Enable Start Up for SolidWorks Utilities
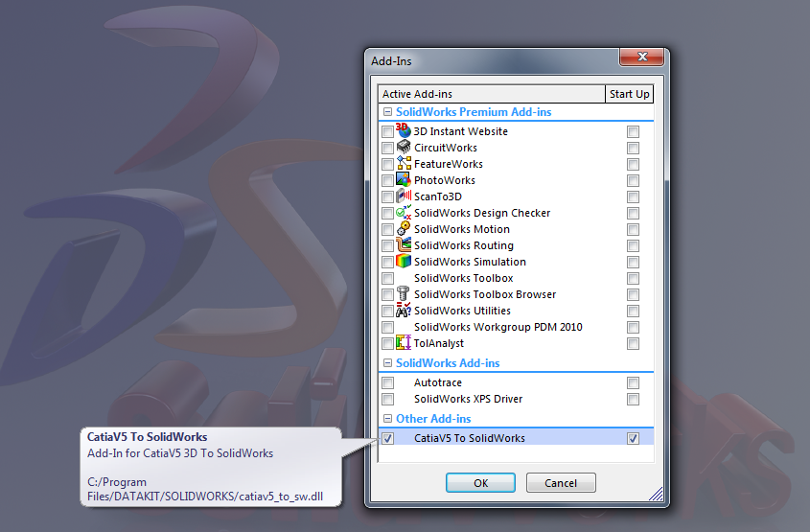 633,311
